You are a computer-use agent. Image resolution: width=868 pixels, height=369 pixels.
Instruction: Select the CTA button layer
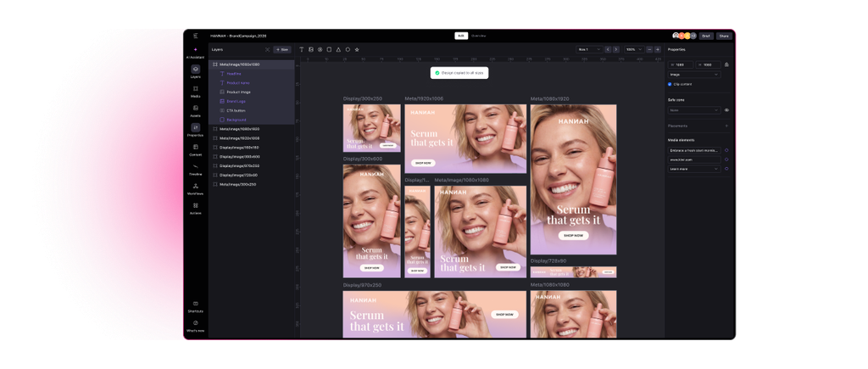click(251, 110)
